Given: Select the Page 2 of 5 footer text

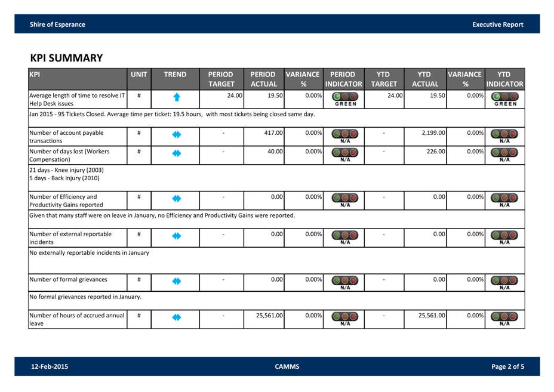Looking at the screenshot, I should [x=507, y=367].
